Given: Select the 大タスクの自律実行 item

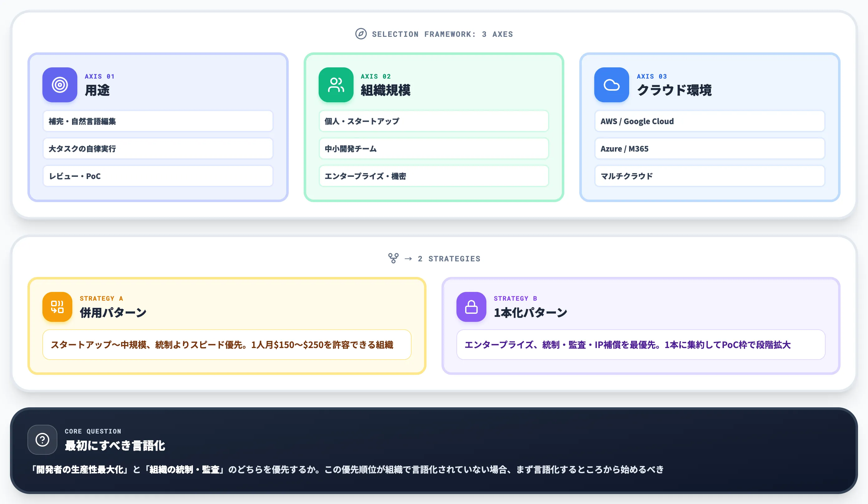Looking at the screenshot, I should (158, 148).
